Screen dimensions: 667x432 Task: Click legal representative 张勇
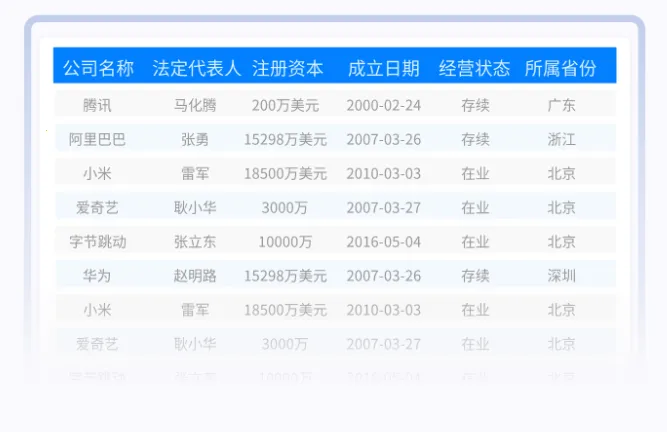point(195,139)
